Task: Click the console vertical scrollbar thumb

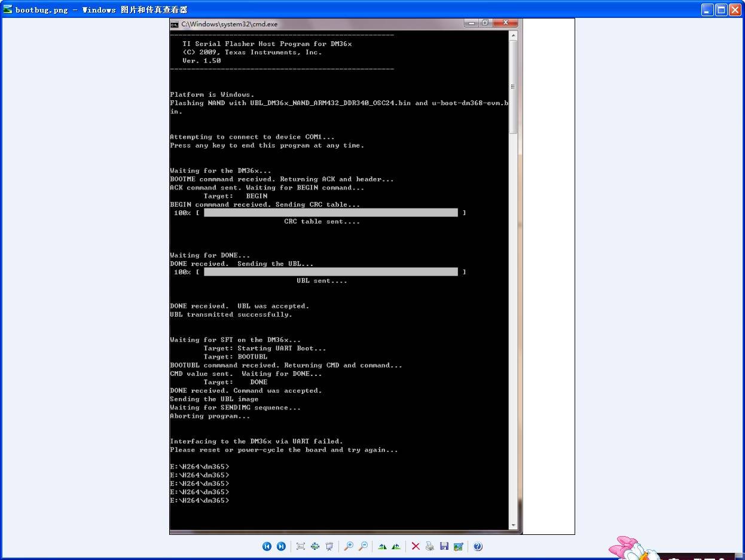Action: tap(513, 87)
